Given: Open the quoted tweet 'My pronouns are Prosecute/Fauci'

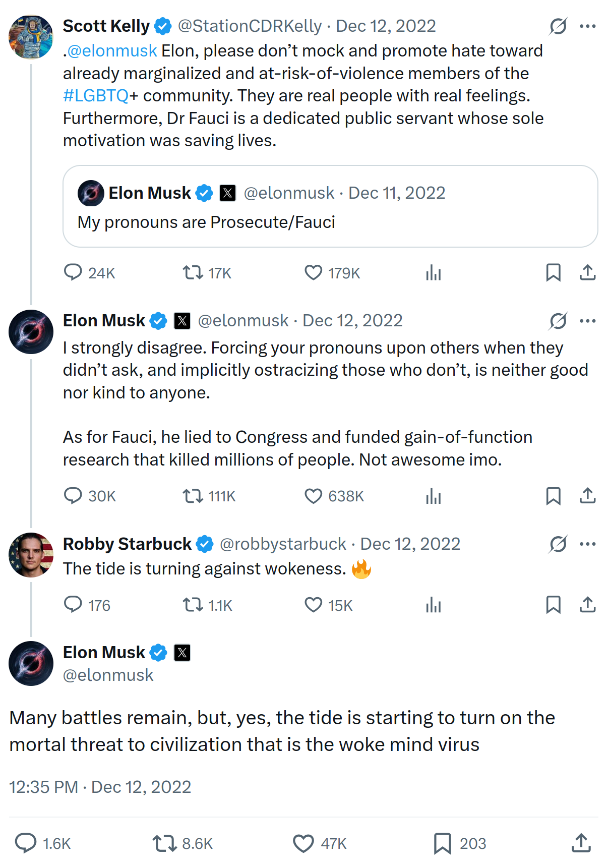Looking at the screenshot, I should coord(330,206).
